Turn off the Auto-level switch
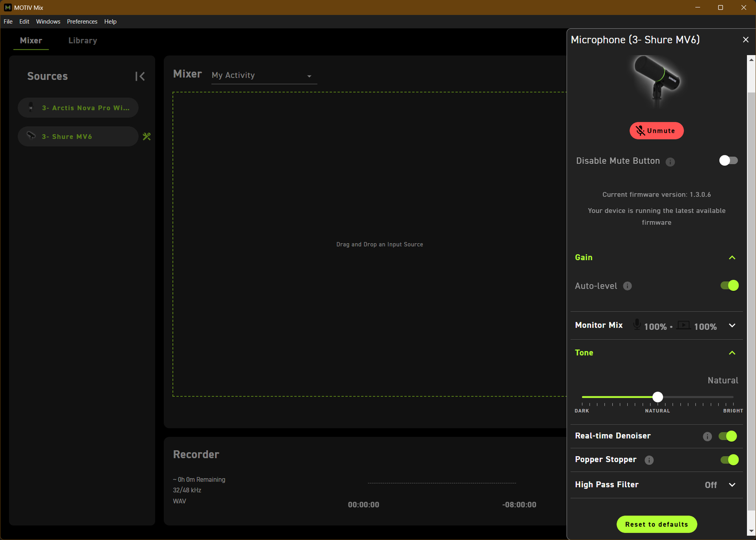Screen dimensions: 756x540 click(x=729, y=286)
